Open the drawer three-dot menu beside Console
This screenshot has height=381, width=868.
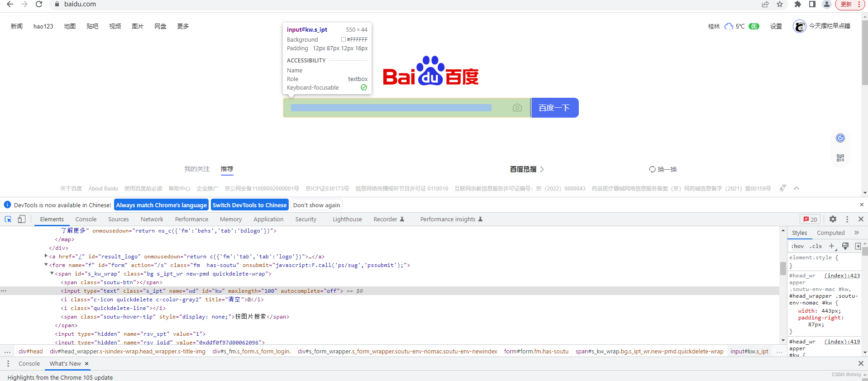pos(8,363)
